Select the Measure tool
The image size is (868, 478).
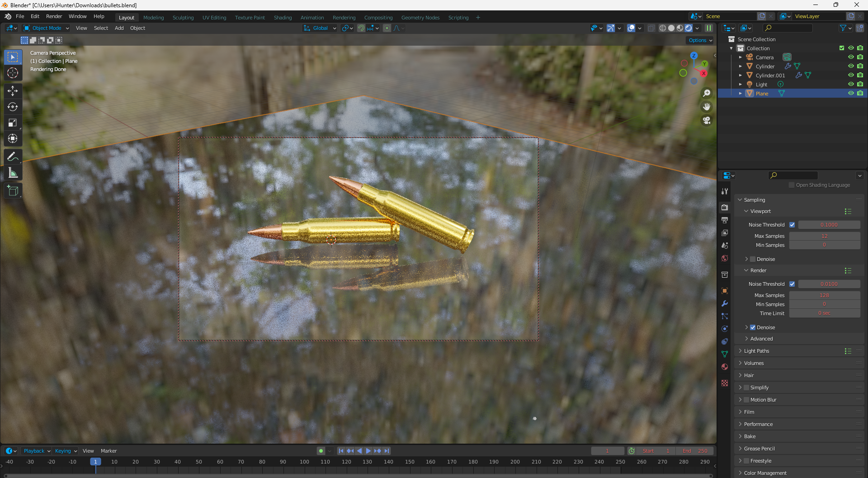point(13,173)
